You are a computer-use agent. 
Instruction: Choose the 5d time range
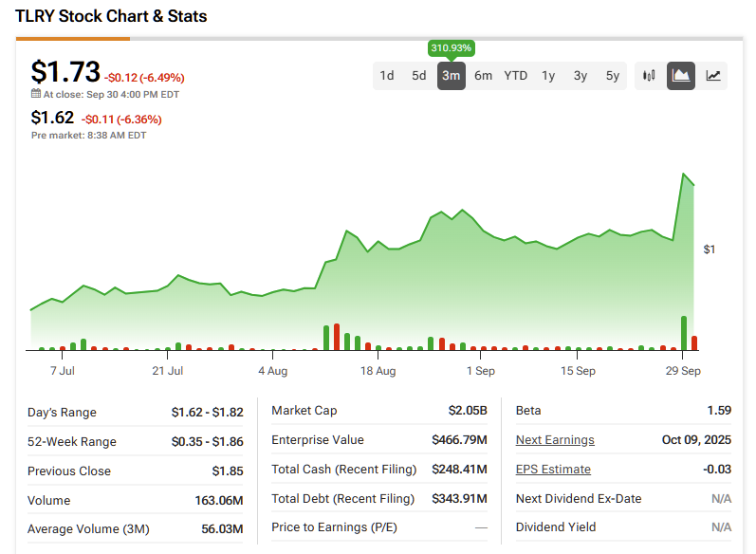point(418,76)
